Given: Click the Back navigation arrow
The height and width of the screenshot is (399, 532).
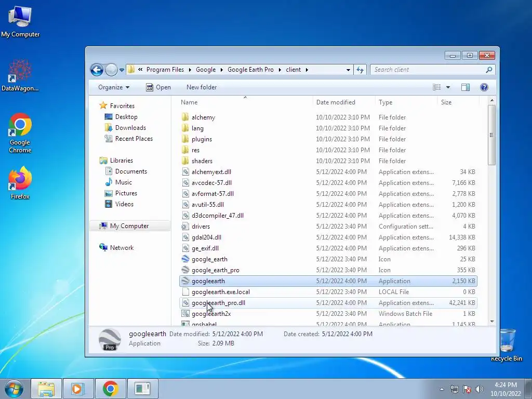Looking at the screenshot, I should click(x=97, y=70).
